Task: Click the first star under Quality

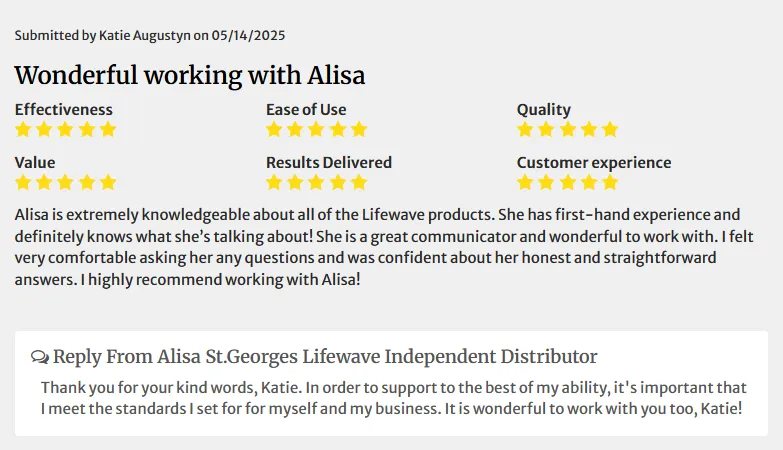Action: 525,130
